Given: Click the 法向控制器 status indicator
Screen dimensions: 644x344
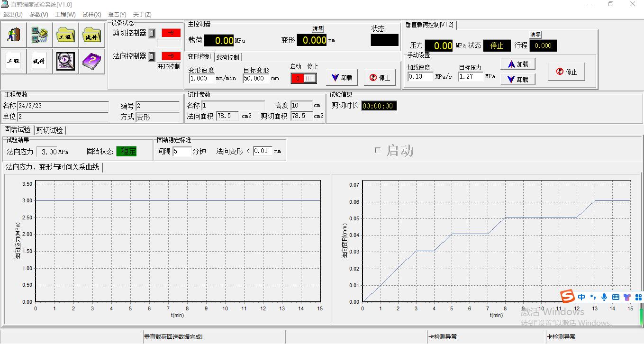Looking at the screenshot, I should coord(171,56).
